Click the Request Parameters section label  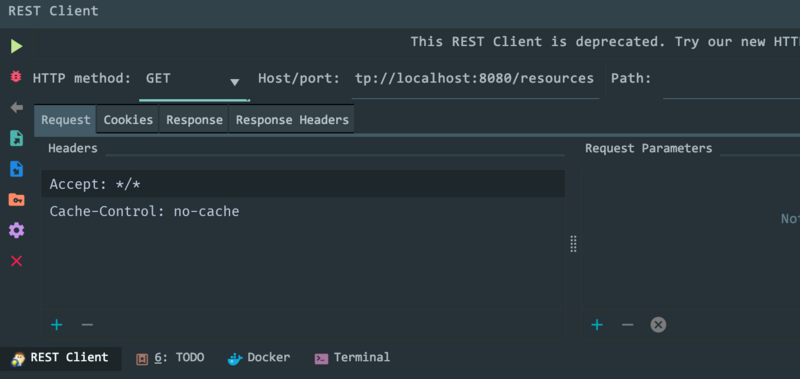(x=648, y=148)
